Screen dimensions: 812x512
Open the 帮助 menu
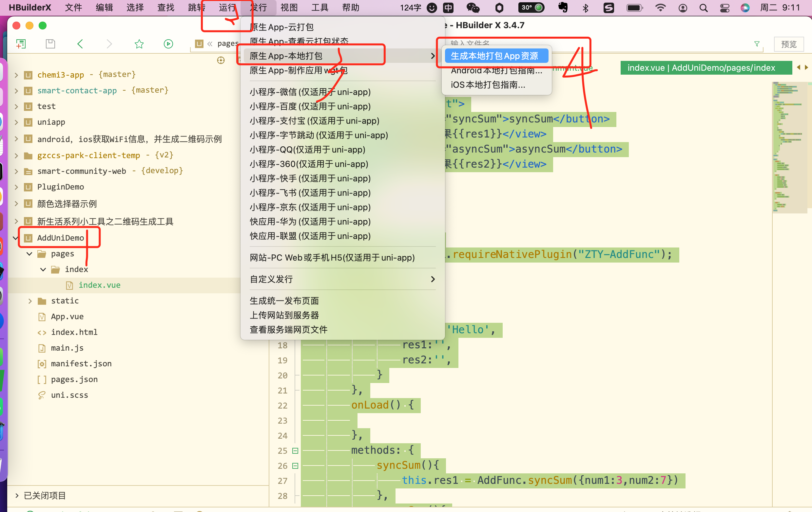351,8
